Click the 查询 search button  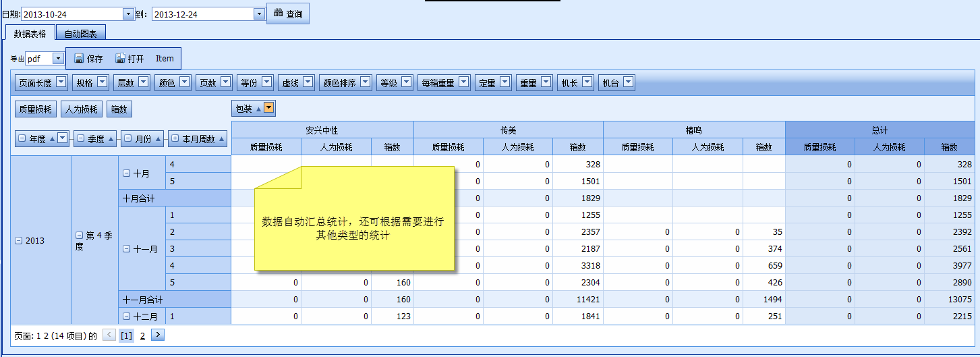pos(288,13)
